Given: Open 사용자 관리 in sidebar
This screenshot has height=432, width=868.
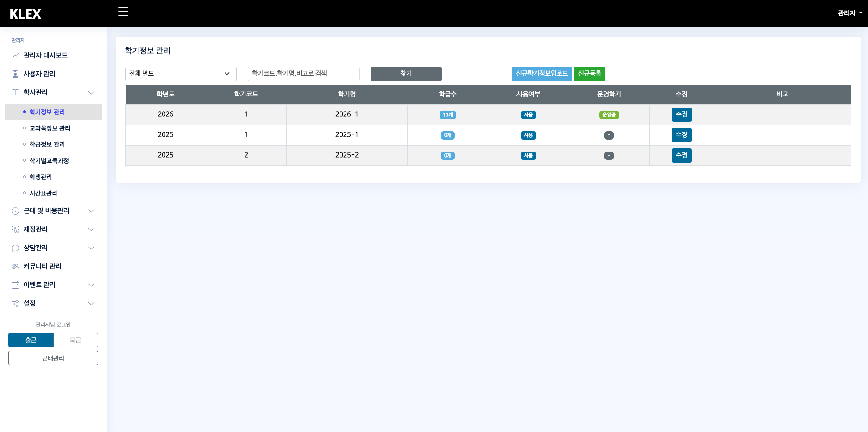Looking at the screenshot, I should (x=39, y=74).
